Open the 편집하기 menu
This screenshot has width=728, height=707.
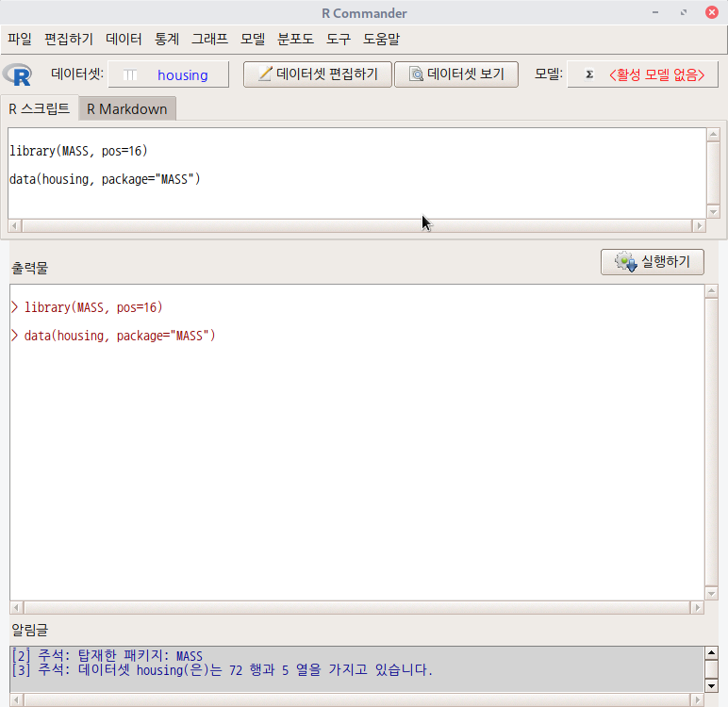[69, 39]
